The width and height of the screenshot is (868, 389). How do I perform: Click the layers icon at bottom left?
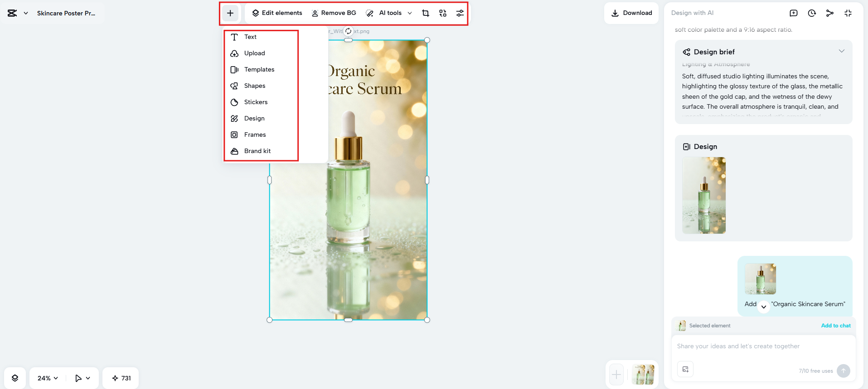tap(15, 378)
